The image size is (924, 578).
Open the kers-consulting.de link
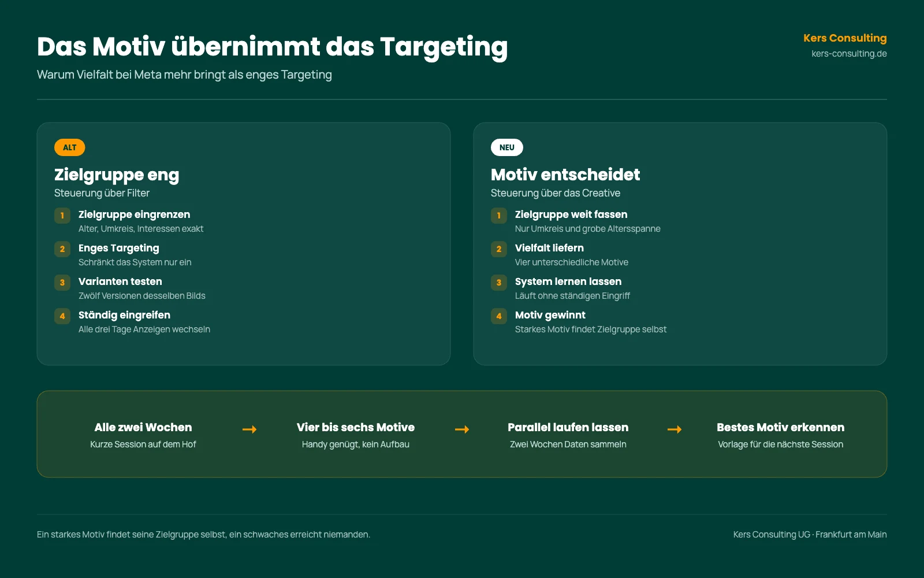coord(849,54)
